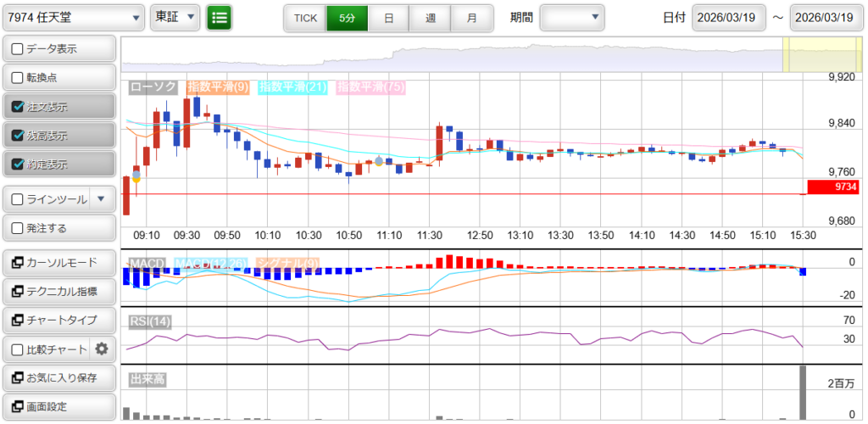This screenshot has width=868, height=424.
Task: Uncheck the 注文表示 checkbox
Action: pyautogui.click(x=18, y=107)
